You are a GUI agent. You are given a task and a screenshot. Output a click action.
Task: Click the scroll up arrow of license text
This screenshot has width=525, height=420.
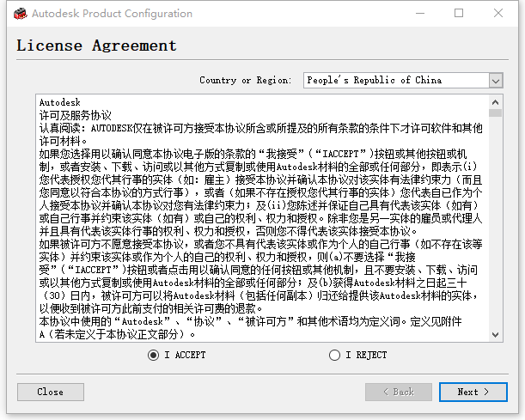(x=496, y=102)
